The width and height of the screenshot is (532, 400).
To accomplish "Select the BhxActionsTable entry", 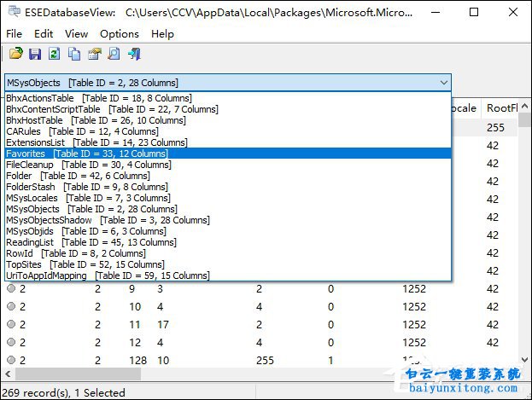I will [40, 98].
